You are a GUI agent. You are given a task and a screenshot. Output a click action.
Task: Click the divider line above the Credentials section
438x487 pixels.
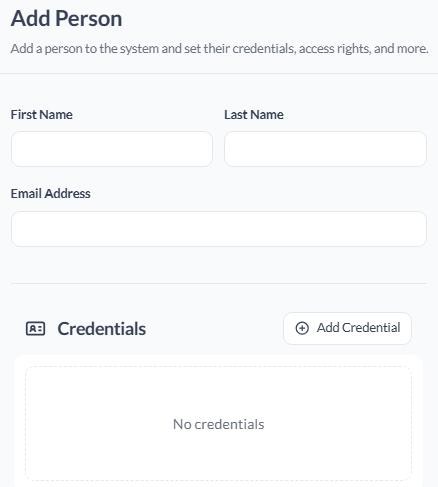point(219,284)
